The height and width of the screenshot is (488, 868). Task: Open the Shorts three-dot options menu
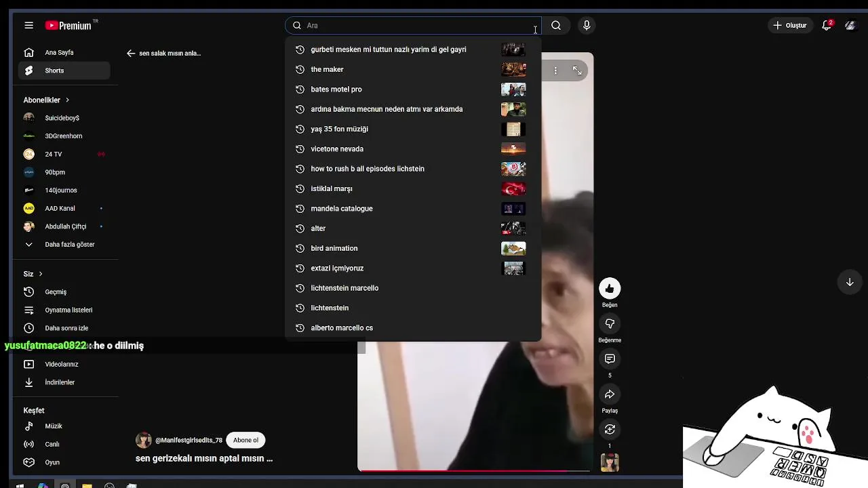pos(555,70)
